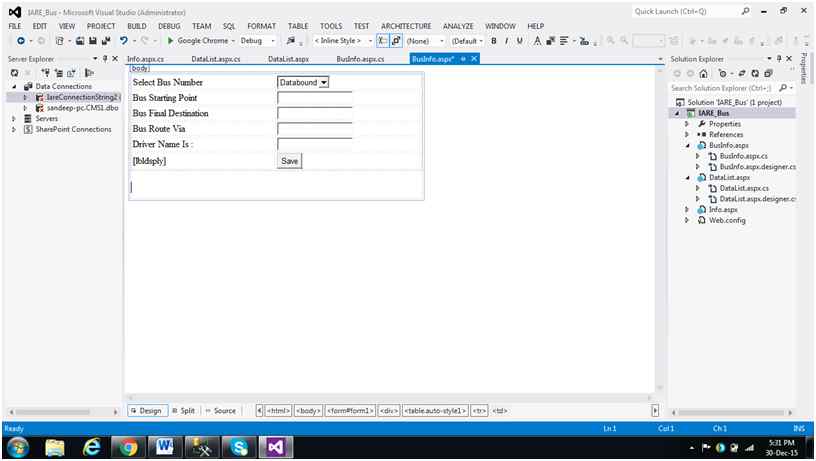The width and height of the screenshot is (816, 461).
Task: Click the Undo arrow icon
Action: click(x=124, y=41)
